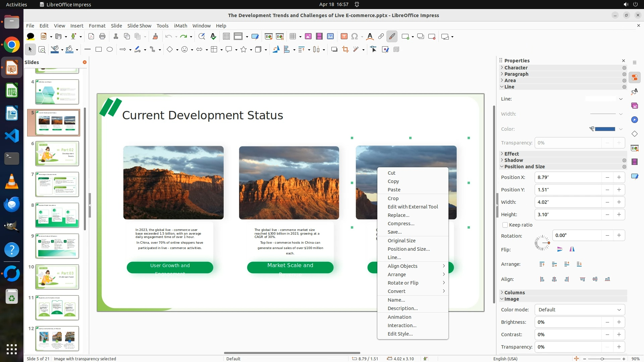Select the Ellipse drawing tool

[x=110, y=50]
